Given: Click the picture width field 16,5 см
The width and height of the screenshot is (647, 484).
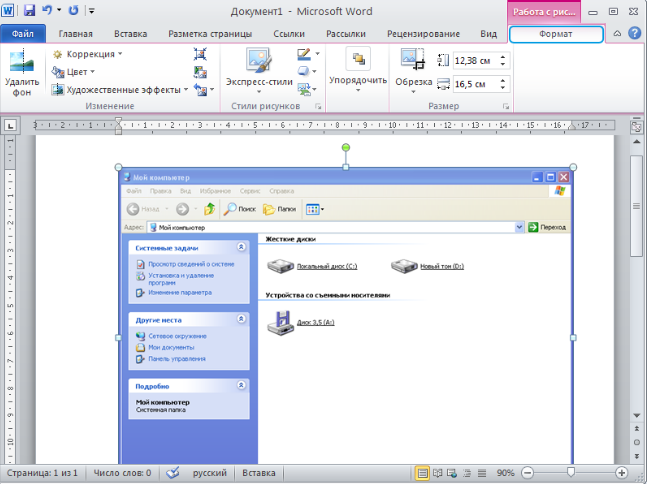Looking at the screenshot, I should pyautogui.click(x=475, y=85).
